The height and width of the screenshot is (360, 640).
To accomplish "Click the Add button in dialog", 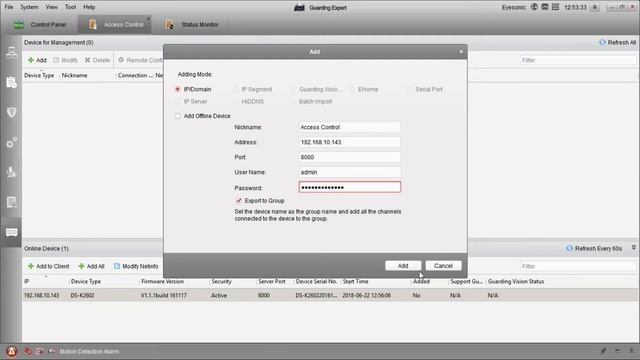I will pyautogui.click(x=403, y=266).
